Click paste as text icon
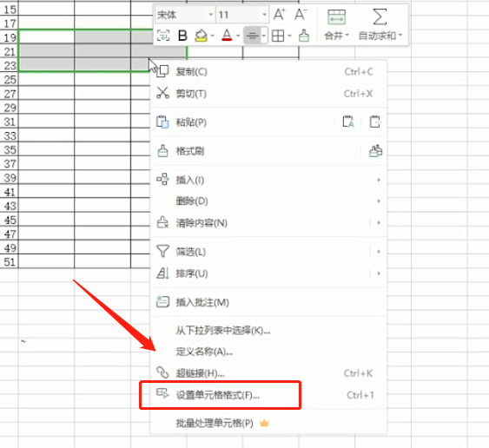This screenshot has height=448, width=489. [348, 122]
